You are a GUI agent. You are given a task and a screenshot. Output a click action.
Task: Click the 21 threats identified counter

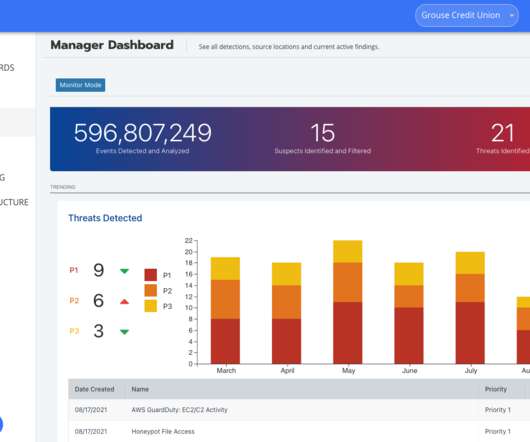click(503, 133)
